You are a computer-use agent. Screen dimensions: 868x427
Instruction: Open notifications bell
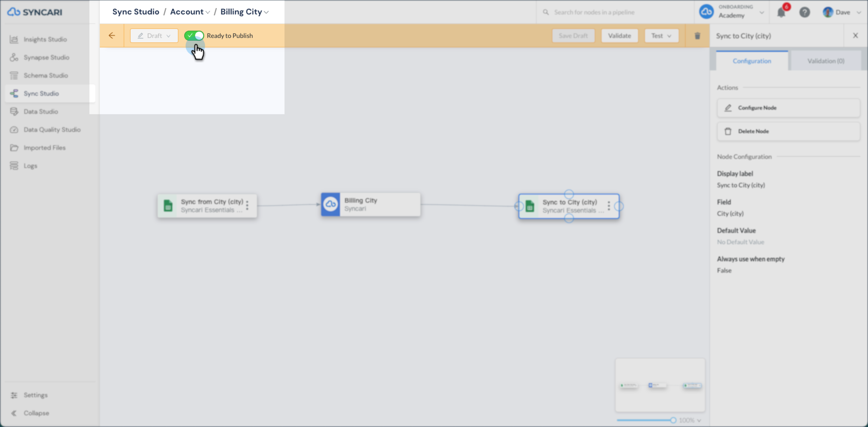point(781,12)
